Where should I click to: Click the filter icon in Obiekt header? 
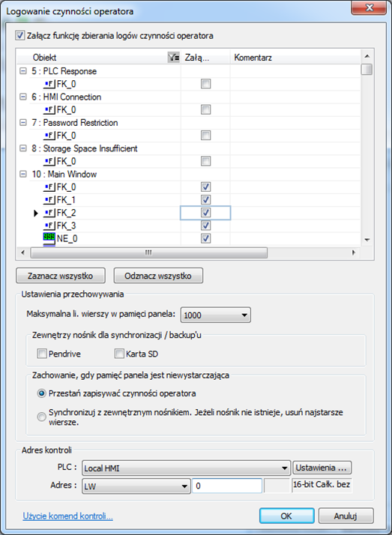pos(174,57)
